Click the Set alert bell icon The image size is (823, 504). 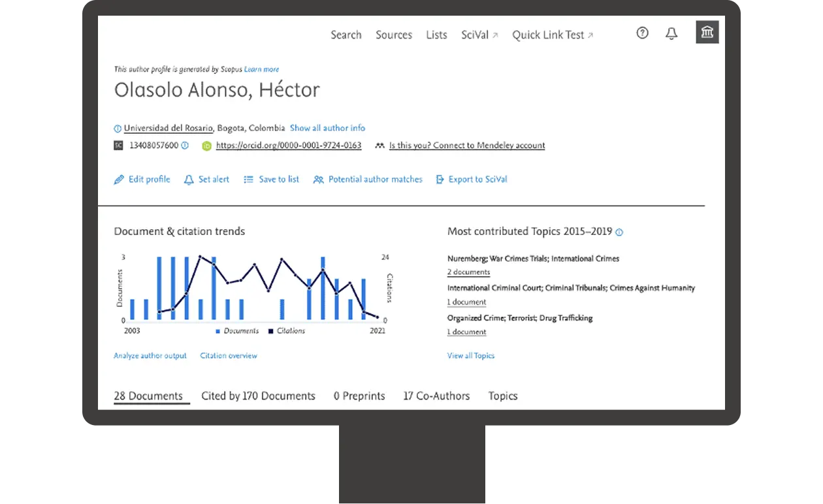tap(187, 179)
